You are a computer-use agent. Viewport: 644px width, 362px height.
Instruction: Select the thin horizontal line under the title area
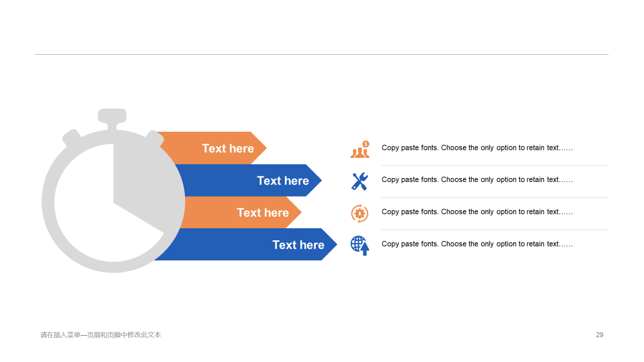[x=322, y=54]
